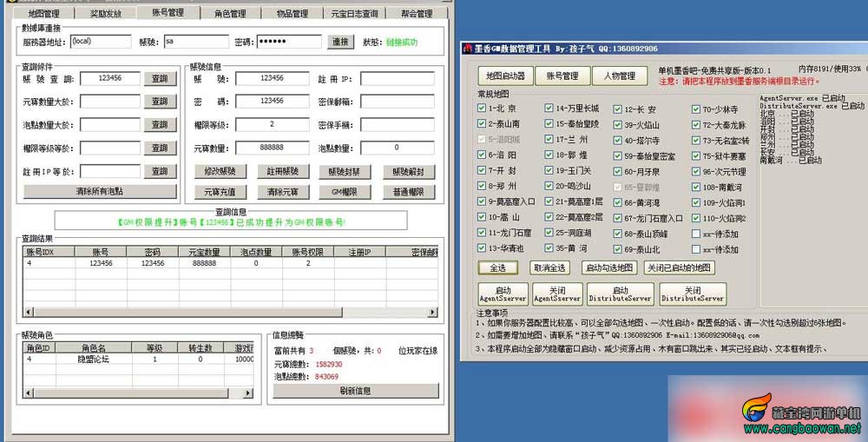Click the left scroll arrow in 賬號角色 table
Screen dimensions: 868x442
pos(29,393)
